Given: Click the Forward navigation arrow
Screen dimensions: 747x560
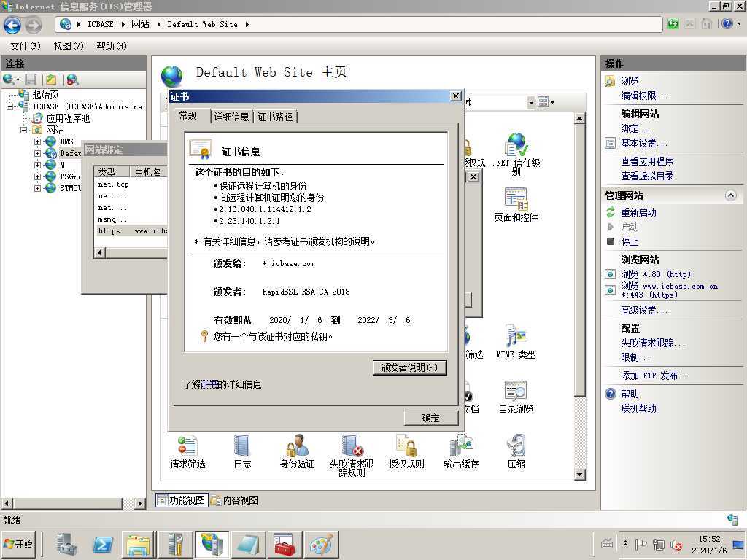Looking at the screenshot, I should [x=34, y=25].
